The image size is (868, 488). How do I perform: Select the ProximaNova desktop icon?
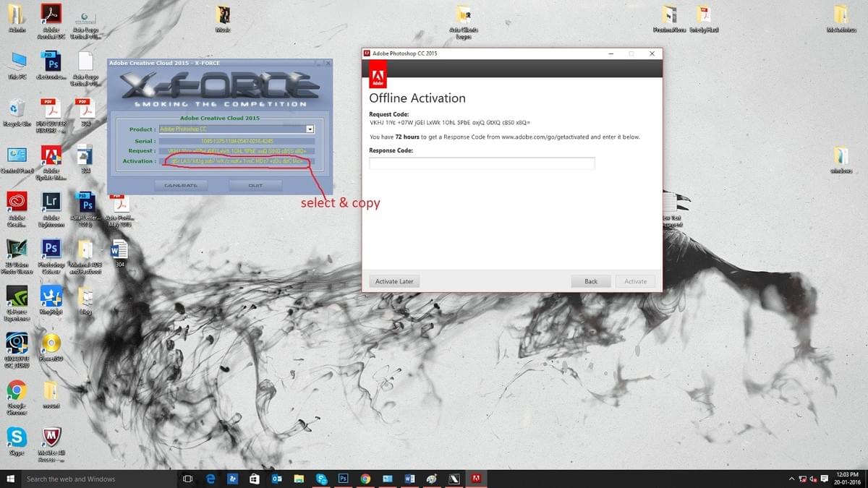669,18
